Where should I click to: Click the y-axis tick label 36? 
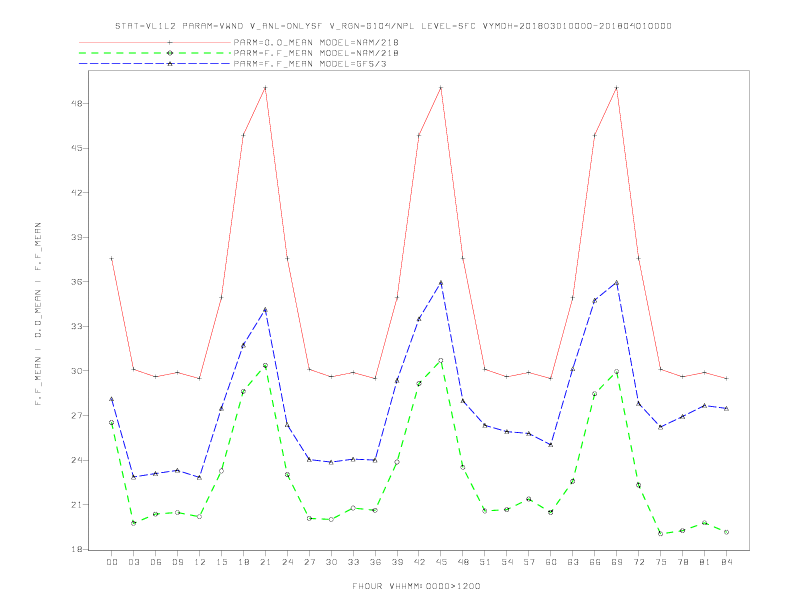pos(77,282)
